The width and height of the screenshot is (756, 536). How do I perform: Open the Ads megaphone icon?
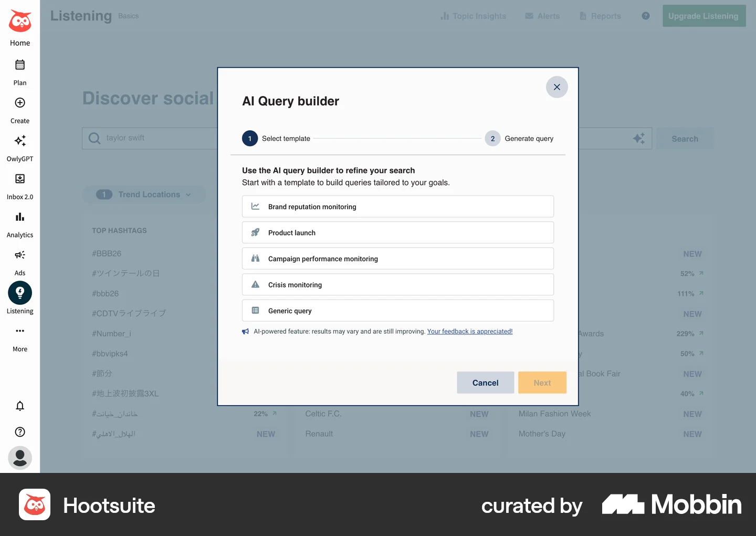click(20, 255)
